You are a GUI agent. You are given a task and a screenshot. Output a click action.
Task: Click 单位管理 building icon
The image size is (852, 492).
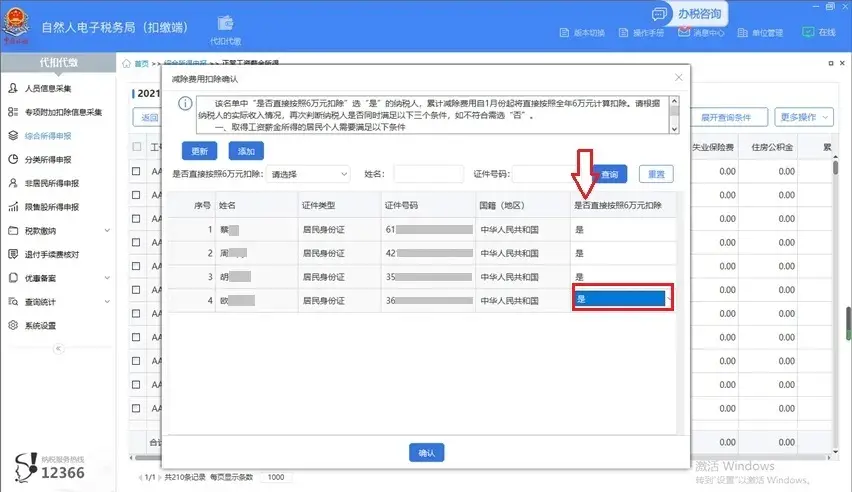[742, 33]
